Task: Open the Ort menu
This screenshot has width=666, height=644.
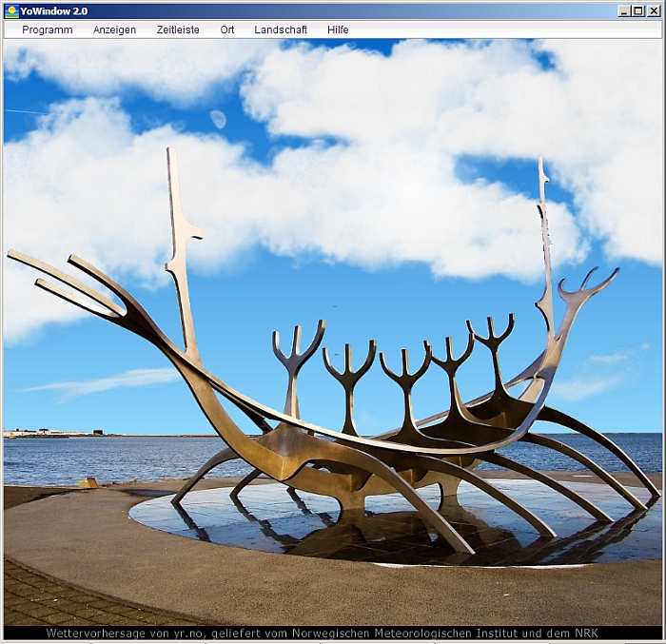Action: pyautogui.click(x=227, y=29)
